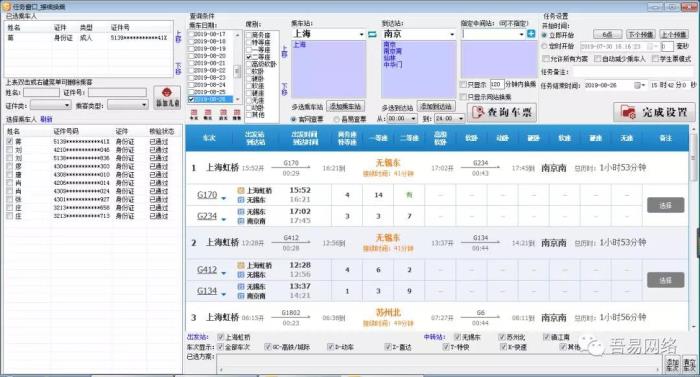Click the last red calendar icon below date list
Image resolution: width=700 pixels, height=377 pixels.
point(237,115)
